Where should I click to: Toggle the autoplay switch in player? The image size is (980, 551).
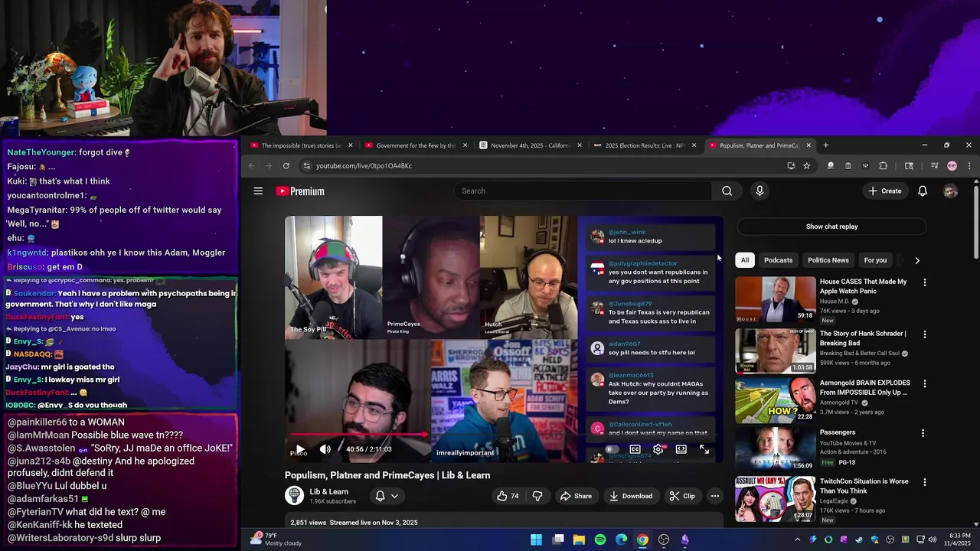pyautogui.click(x=611, y=449)
